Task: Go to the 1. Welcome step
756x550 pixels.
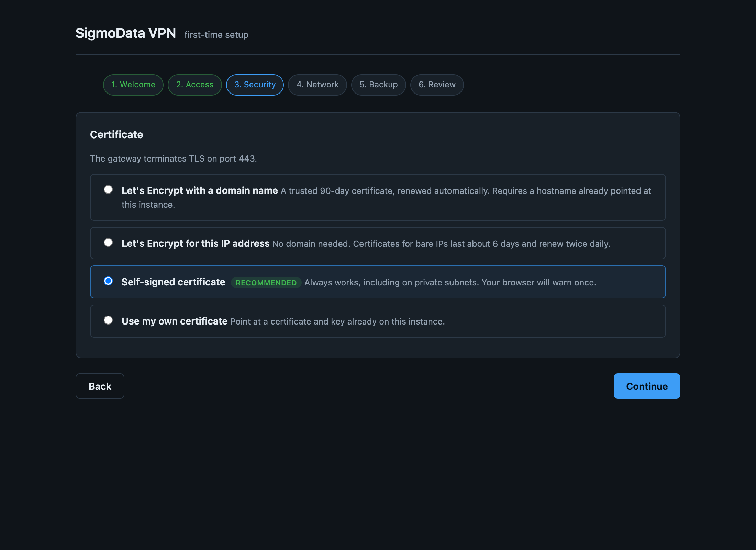Action: 133,85
